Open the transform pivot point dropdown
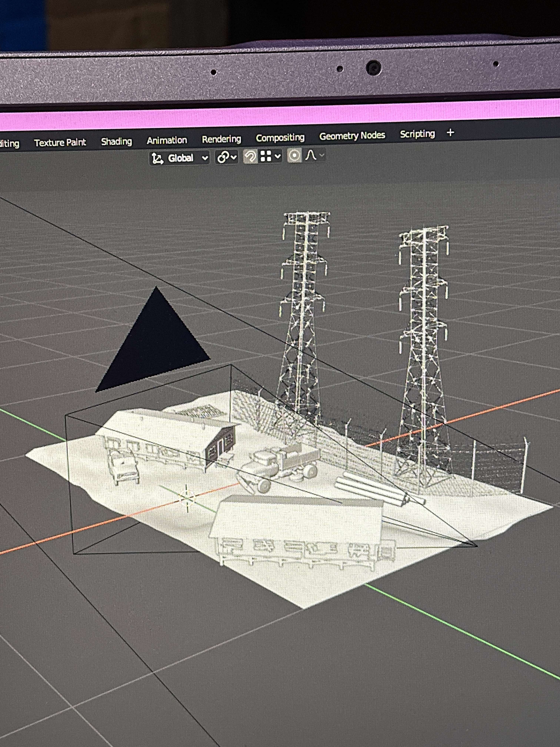 [227, 157]
